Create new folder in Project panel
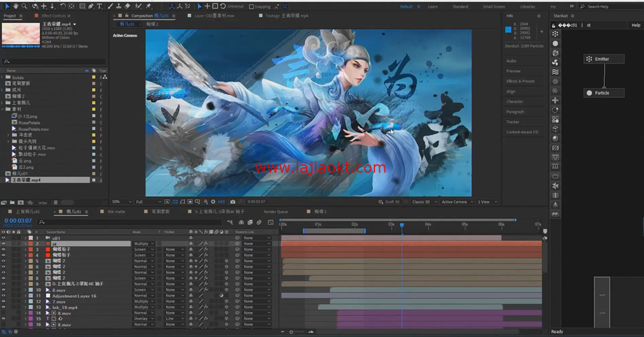The height and width of the screenshot is (337, 644). tap(13, 202)
